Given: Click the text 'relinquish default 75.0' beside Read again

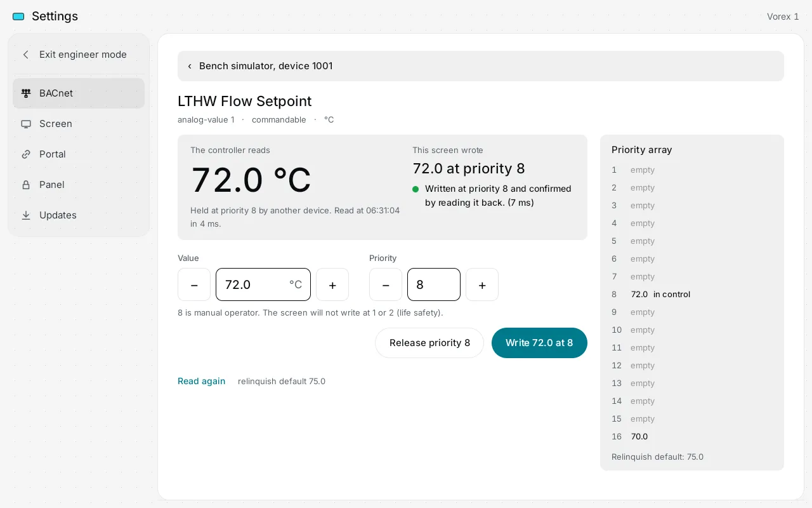Looking at the screenshot, I should point(282,381).
